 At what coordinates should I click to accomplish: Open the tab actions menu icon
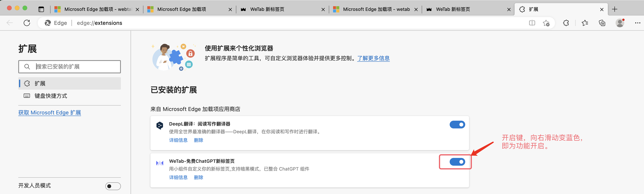click(x=41, y=9)
